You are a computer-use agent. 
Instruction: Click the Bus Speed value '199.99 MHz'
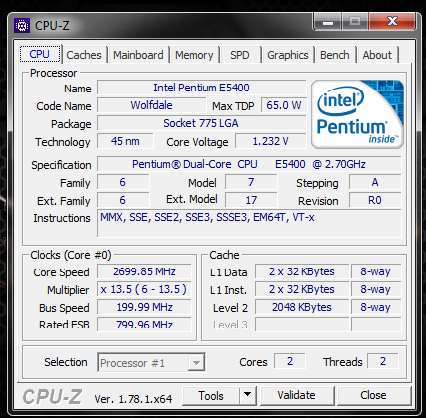(144, 307)
